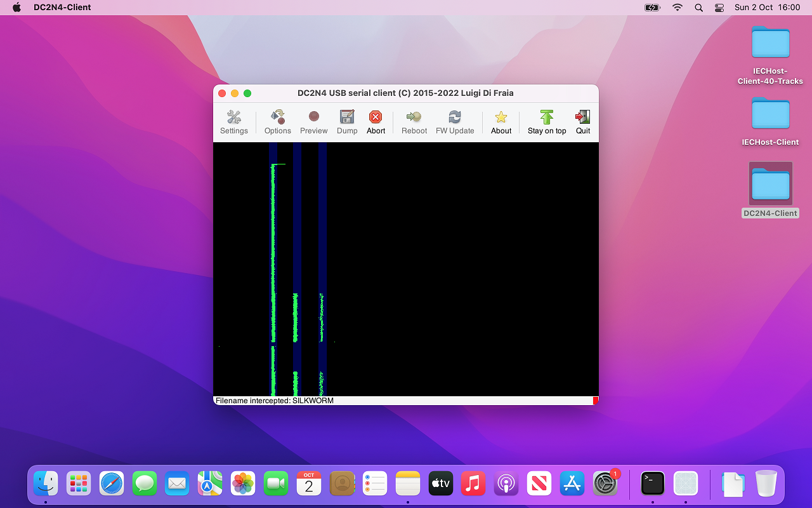Launch Safari from the Dock

coord(112,484)
